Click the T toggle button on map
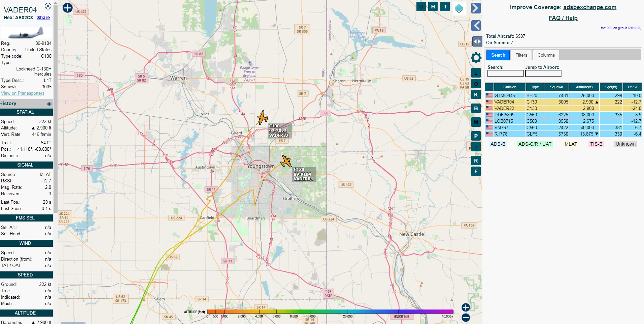Image resolution: width=644 pixels, height=324 pixels. [445, 6]
